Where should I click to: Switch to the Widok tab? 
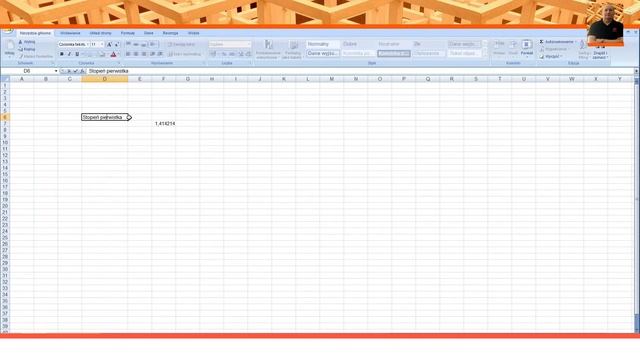pos(193,33)
